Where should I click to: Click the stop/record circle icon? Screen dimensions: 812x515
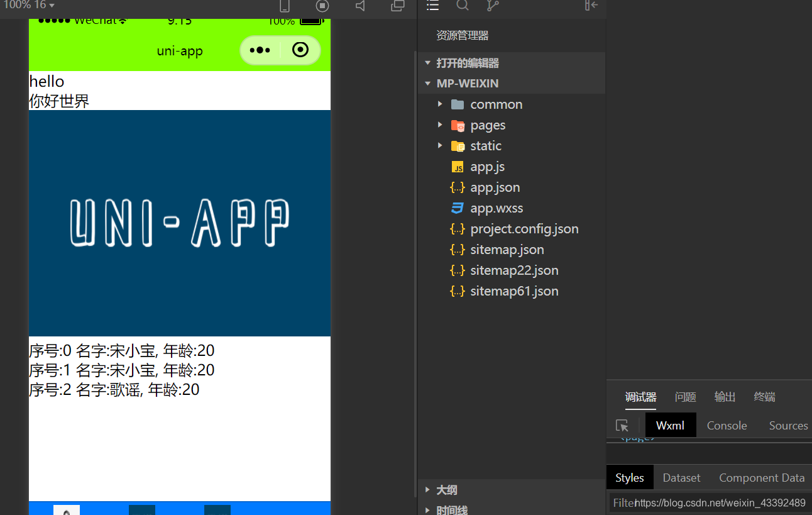coord(322,6)
